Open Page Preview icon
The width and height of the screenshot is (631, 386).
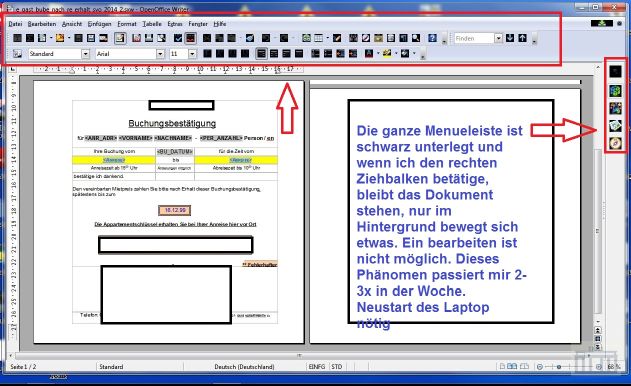tap(161, 38)
